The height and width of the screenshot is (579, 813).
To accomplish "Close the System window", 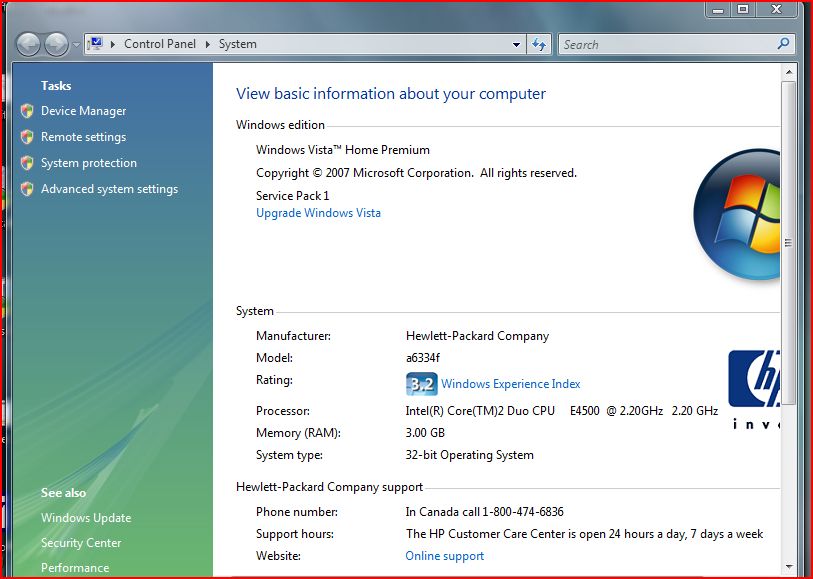I will click(x=776, y=10).
